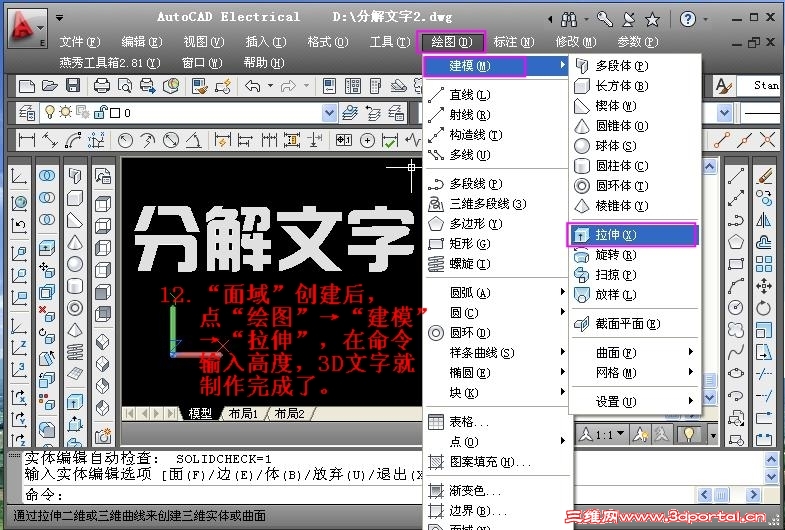This screenshot has height=530, width=785.
Task: Switch to the 布局1 tab
Action: 243,413
